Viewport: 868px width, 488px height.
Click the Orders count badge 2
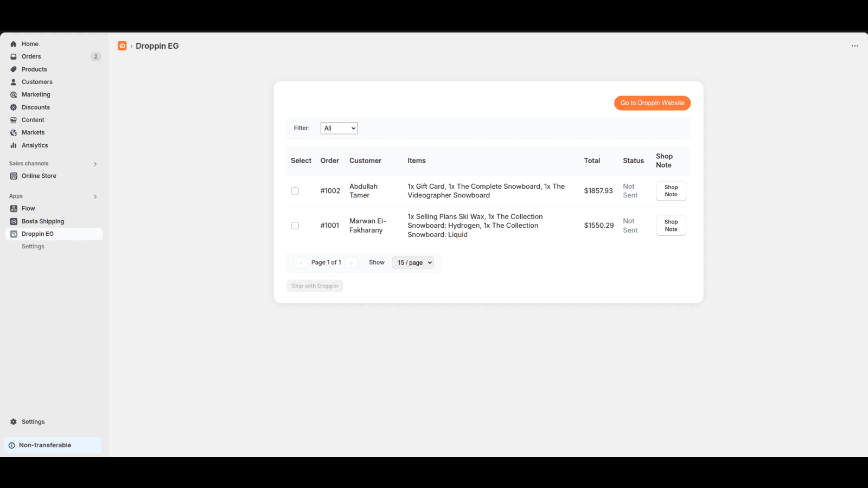coord(95,56)
